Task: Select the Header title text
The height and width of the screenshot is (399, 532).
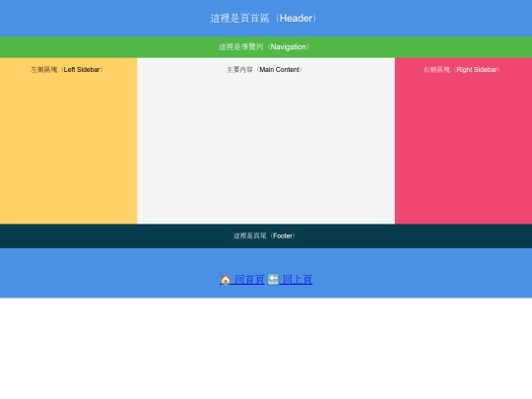Action: 263,19
